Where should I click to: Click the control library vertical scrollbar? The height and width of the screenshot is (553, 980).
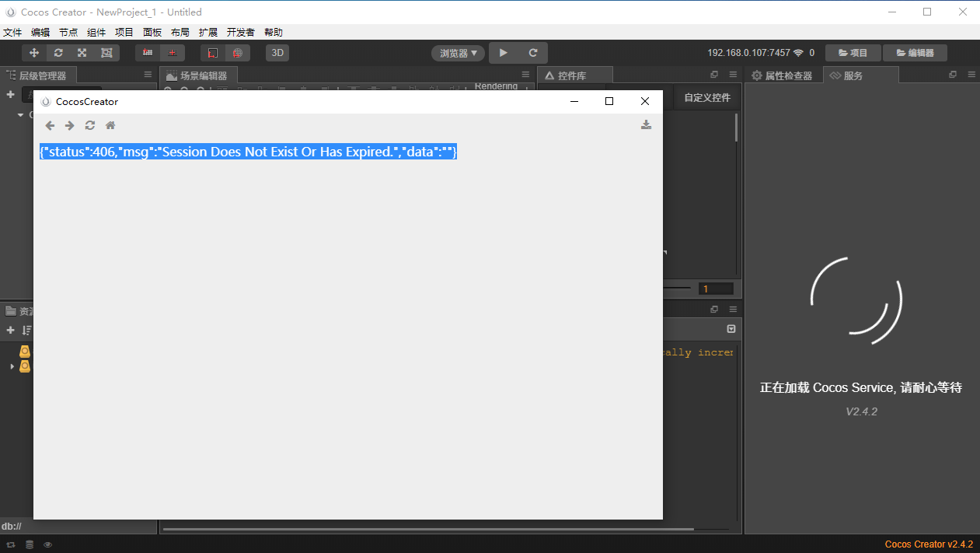[736, 127]
